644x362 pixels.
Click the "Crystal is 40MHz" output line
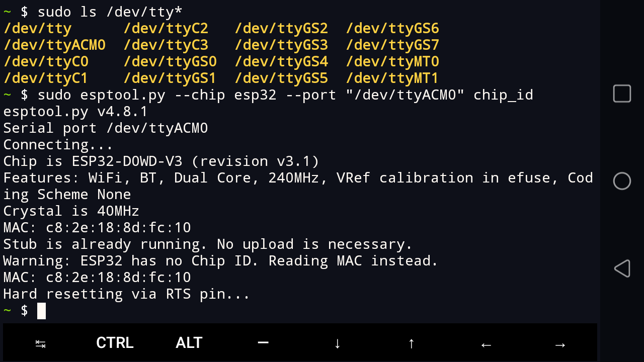(71, 211)
